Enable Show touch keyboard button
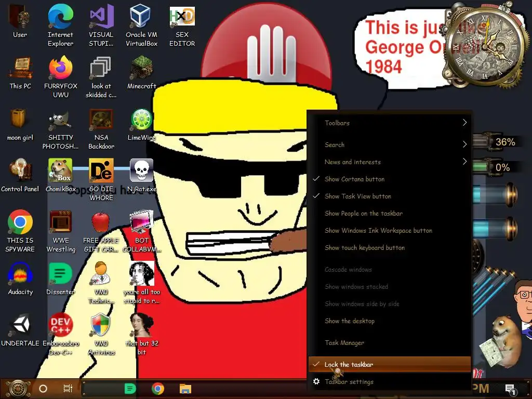Viewport: 532px width, 399px height. 390,248
